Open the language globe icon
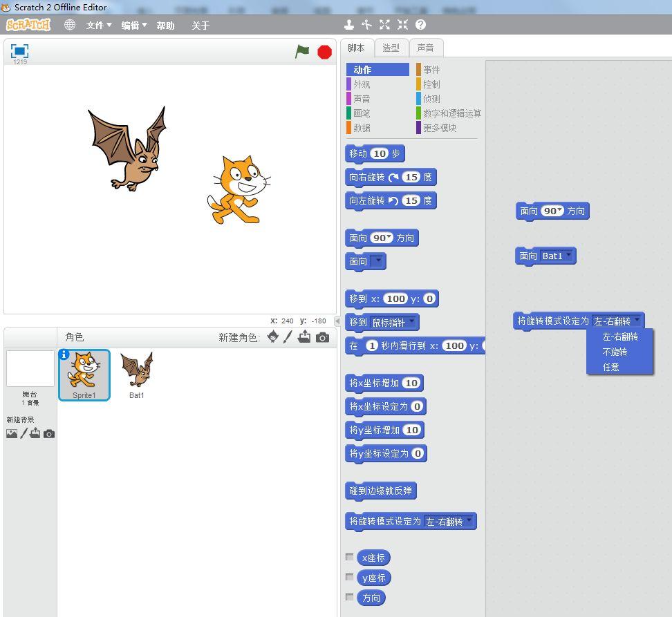 [70, 25]
